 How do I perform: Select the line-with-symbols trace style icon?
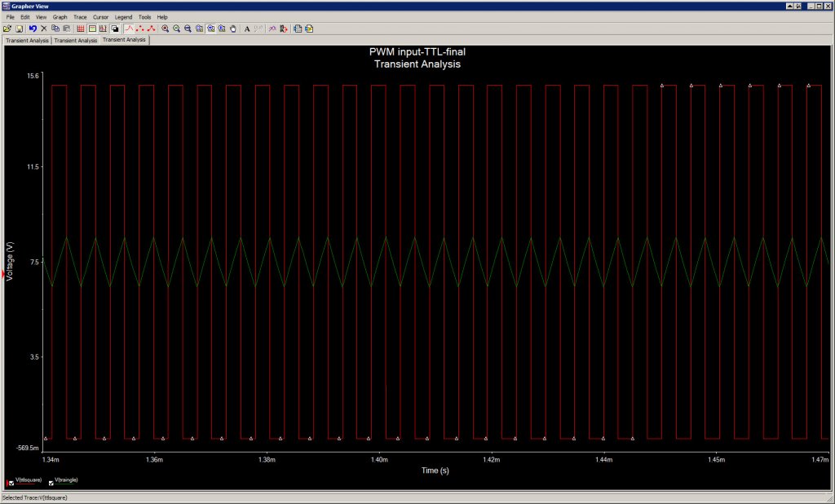pos(151,29)
